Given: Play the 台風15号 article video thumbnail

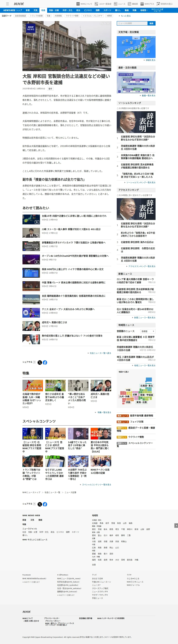Looking at the screenshot, I should pyautogui.click(x=31, y=219).
